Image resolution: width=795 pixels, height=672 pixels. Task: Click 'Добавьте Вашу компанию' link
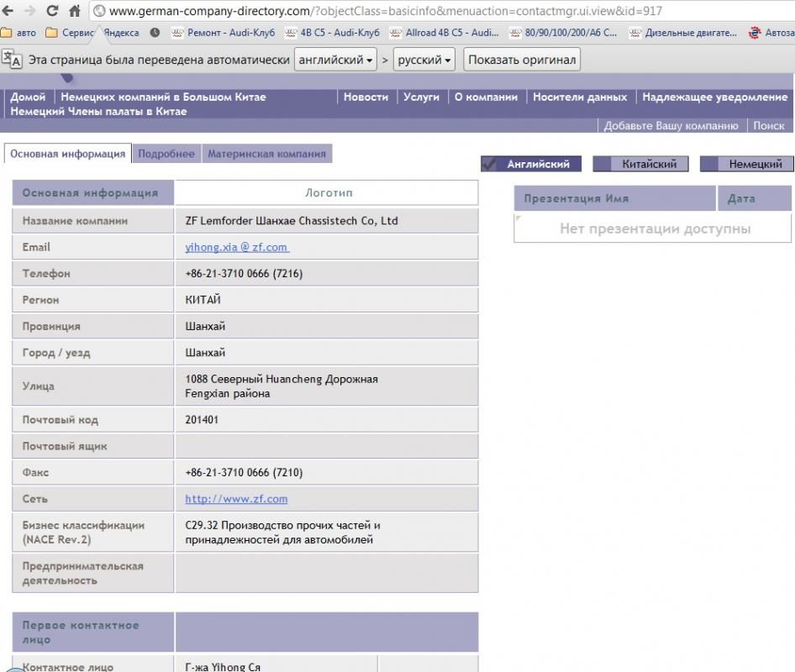point(671,126)
